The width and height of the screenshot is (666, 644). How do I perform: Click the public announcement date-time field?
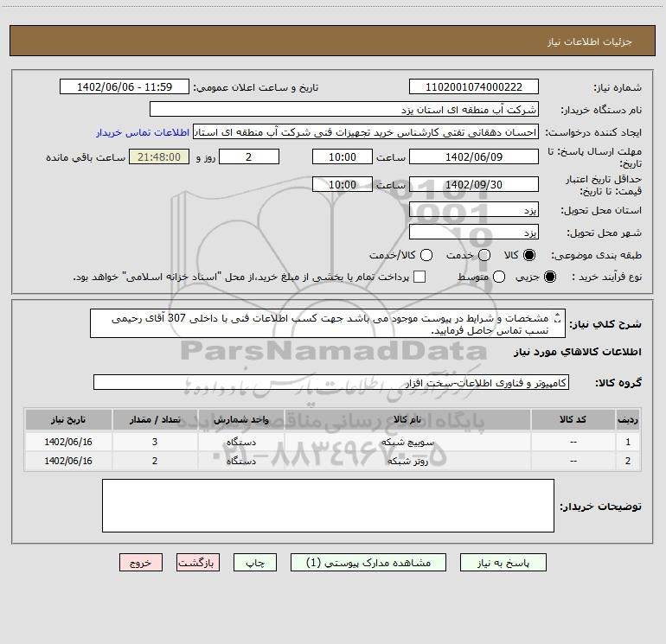125,86
